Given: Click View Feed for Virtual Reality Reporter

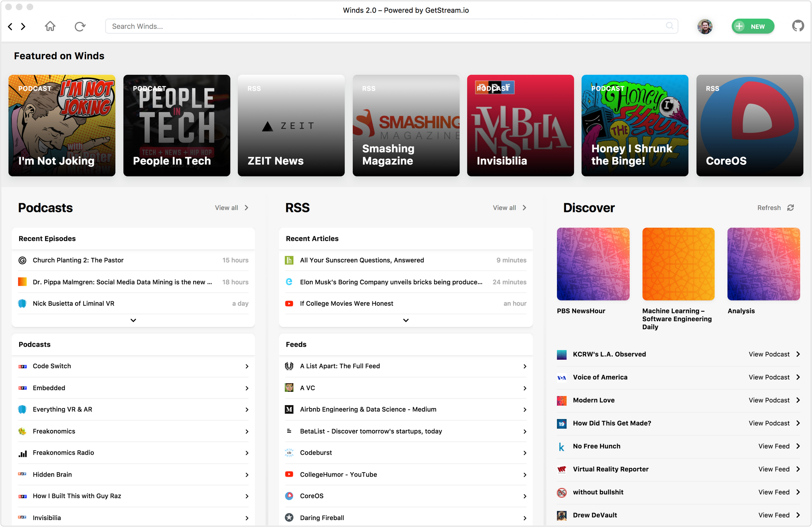Looking at the screenshot, I should click(773, 469).
